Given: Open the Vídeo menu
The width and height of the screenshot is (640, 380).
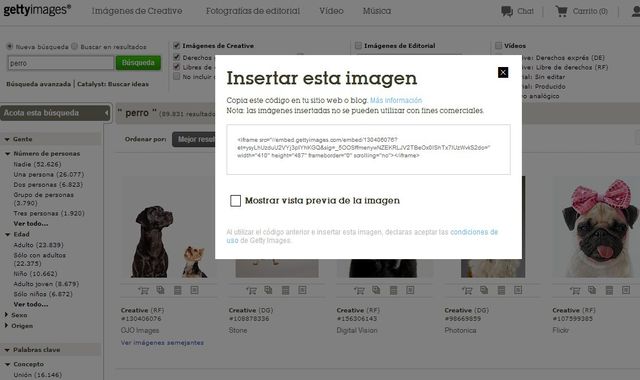Looking at the screenshot, I should [331, 11].
